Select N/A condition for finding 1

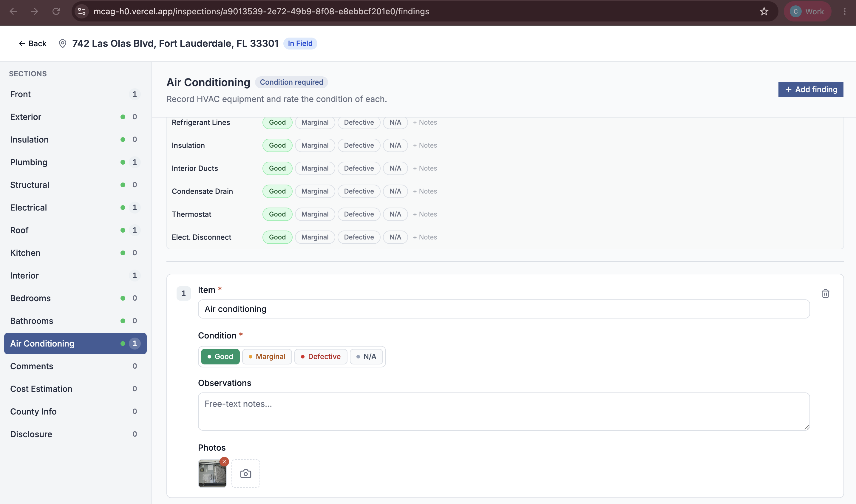[366, 357]
